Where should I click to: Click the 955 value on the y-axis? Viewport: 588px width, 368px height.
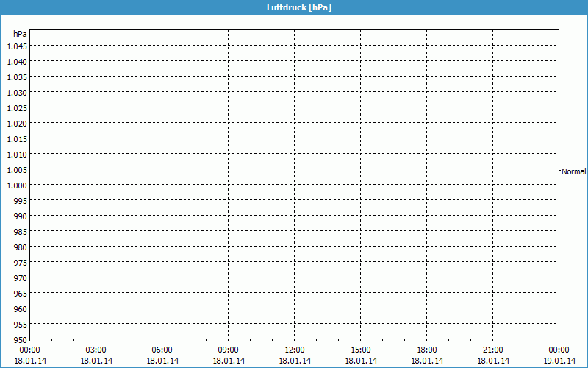(20, 325)
